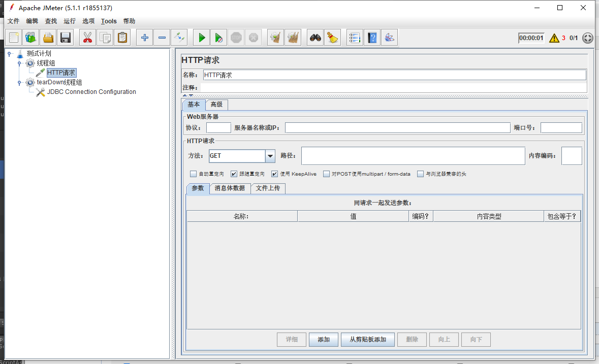Image resolution: width=599 pixels, height=364 pixels.
Task: Enable 与浏览器兼容的头 checkbox
Action: [420, 174]
